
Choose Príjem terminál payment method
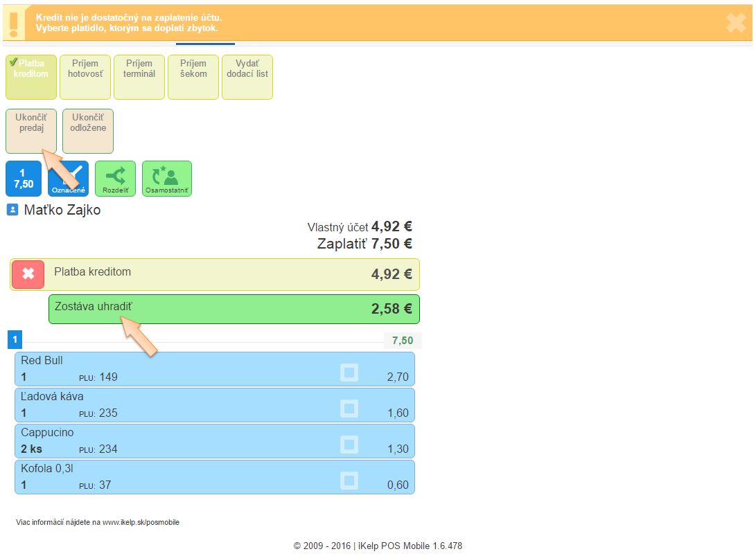(x=139, y=77)
